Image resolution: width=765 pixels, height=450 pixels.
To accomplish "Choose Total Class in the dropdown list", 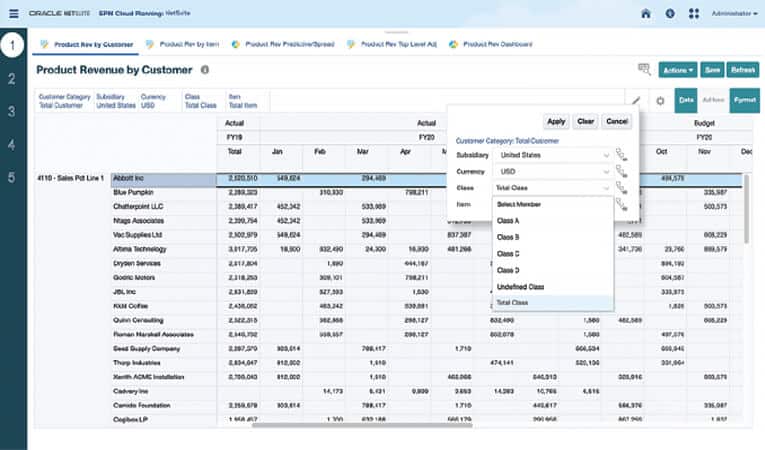I will [553, 303].
